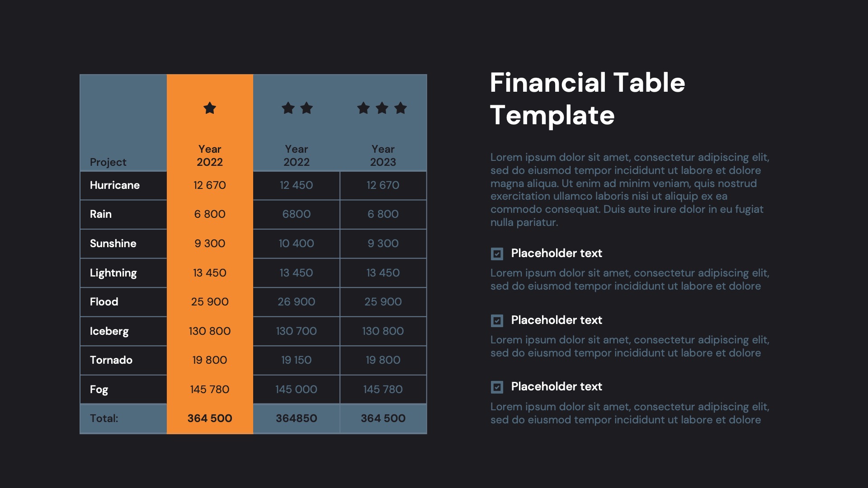This screenshot has width=868, height=488.
Task: Toggle the checkbox beside the middle Placeholder text
Action: pos(497,320)
